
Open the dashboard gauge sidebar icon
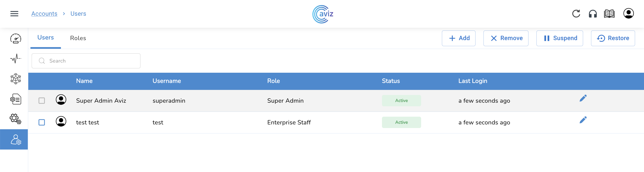(15, 39)
